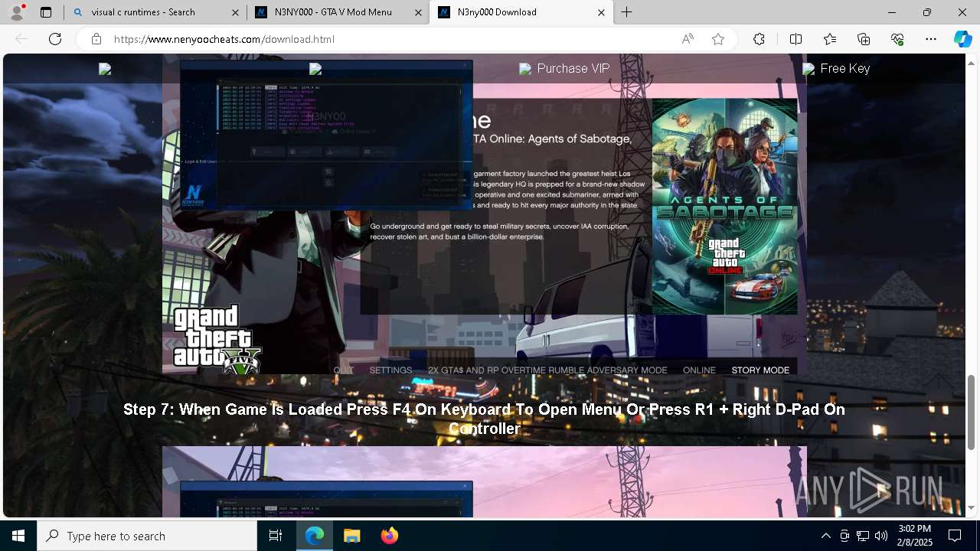
Task: Click scrollbar down arrow
Action: pyautogui.click(x=972, y=508)
